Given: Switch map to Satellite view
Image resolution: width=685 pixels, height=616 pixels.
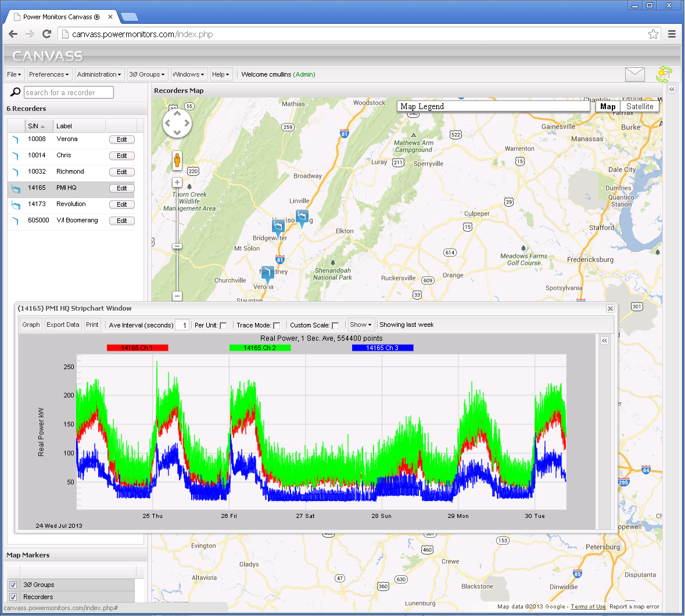Looking at the screenshot, I should point(639,106).
